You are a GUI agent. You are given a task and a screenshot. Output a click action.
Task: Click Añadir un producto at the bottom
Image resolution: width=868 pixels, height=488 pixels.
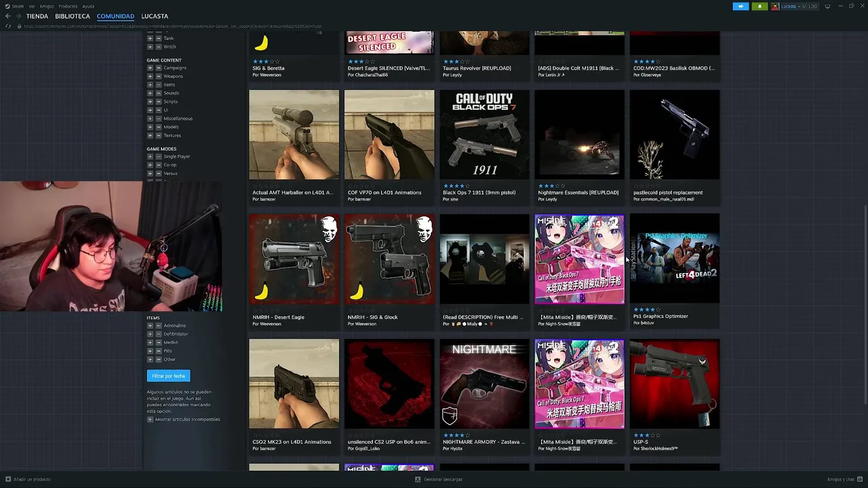coord(28,479)
